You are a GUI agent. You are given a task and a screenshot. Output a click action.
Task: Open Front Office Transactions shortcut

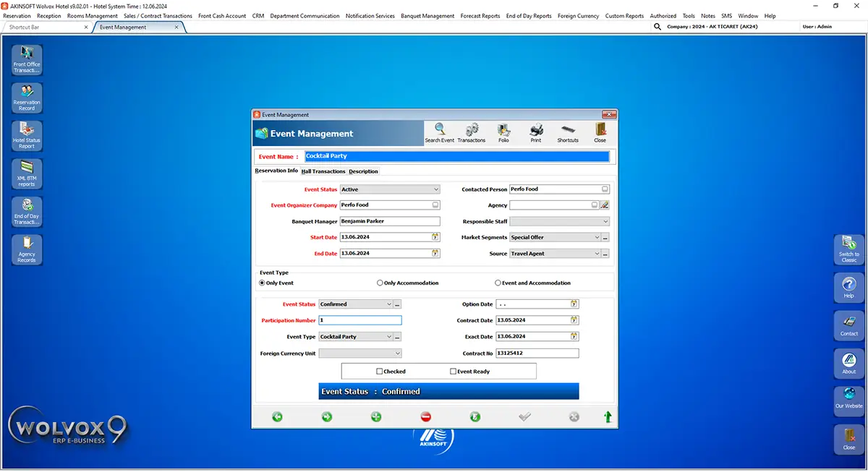click(27, 60)
